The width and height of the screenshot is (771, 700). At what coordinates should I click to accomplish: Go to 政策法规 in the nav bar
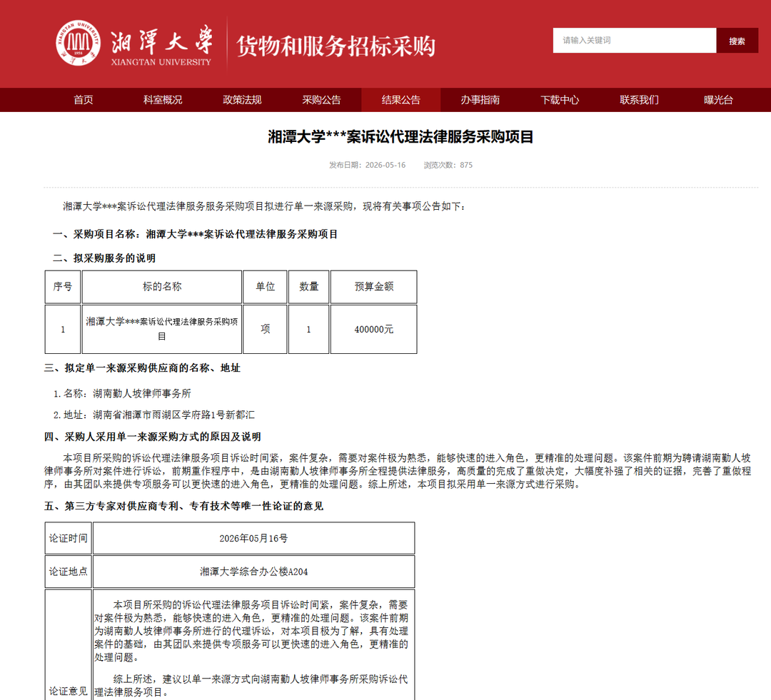coord(242,100)
